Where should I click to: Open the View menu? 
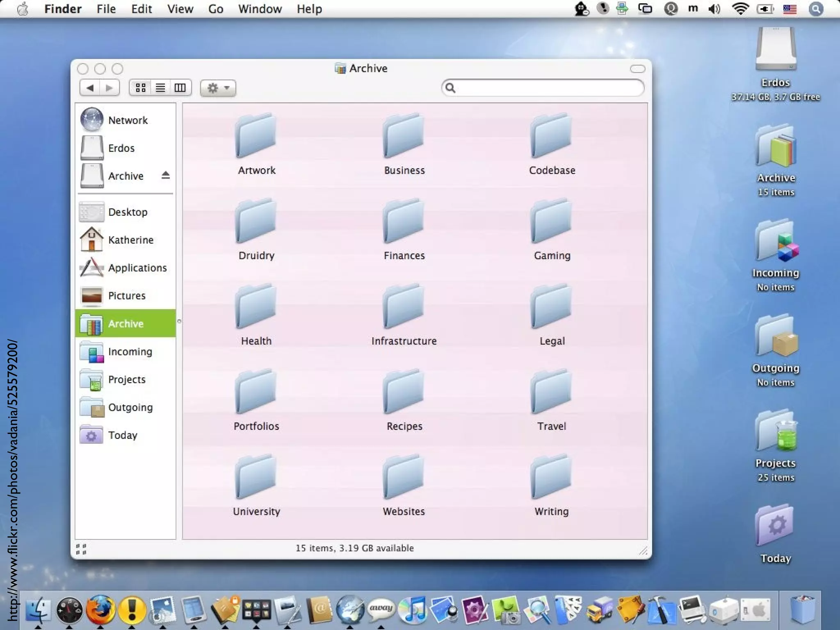(x=180, y=9)
